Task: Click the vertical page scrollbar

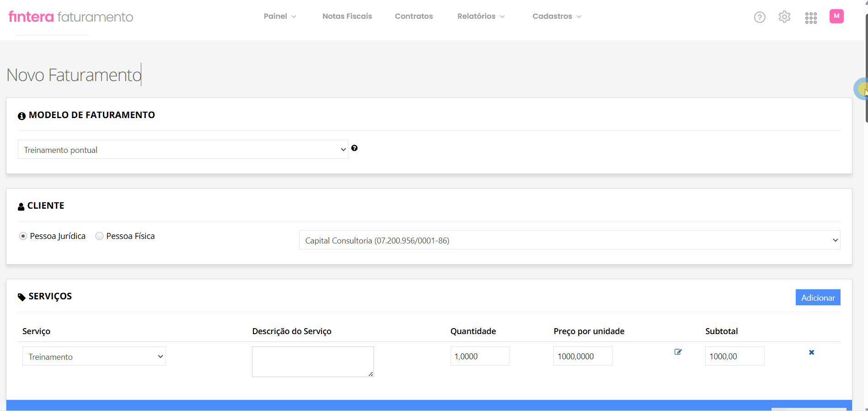Action: (866, 69)
